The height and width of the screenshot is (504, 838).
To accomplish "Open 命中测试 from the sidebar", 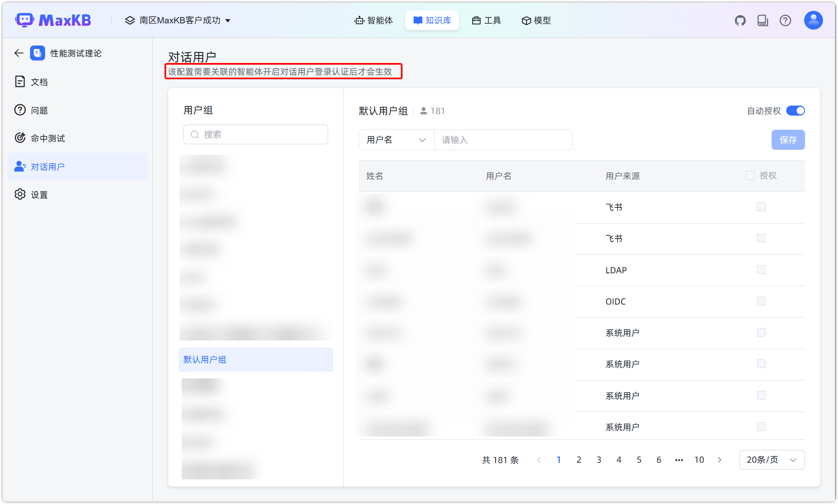I will coord(20,138).
